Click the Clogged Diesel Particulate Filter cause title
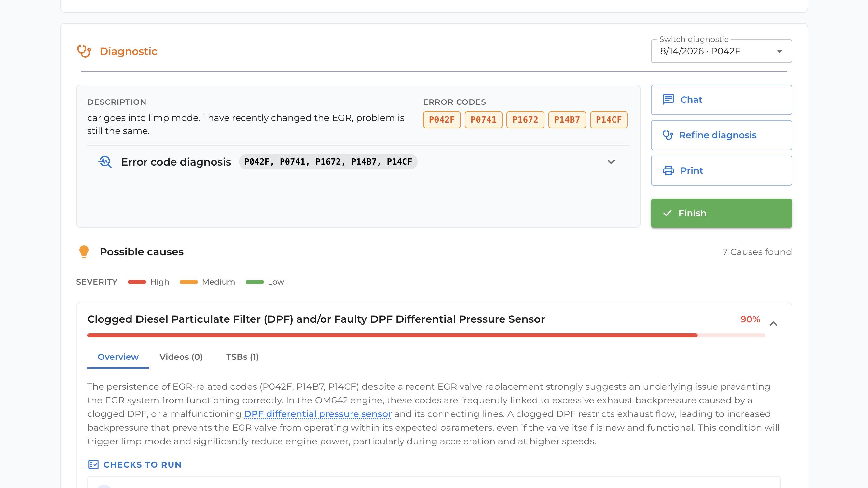 point(316,319)
